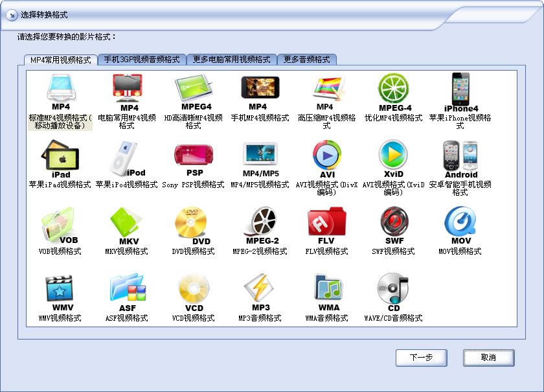Screen dimensions: 544x392
Task: Click the FLV视频格式 label text
Action: (x=326, y=251)
